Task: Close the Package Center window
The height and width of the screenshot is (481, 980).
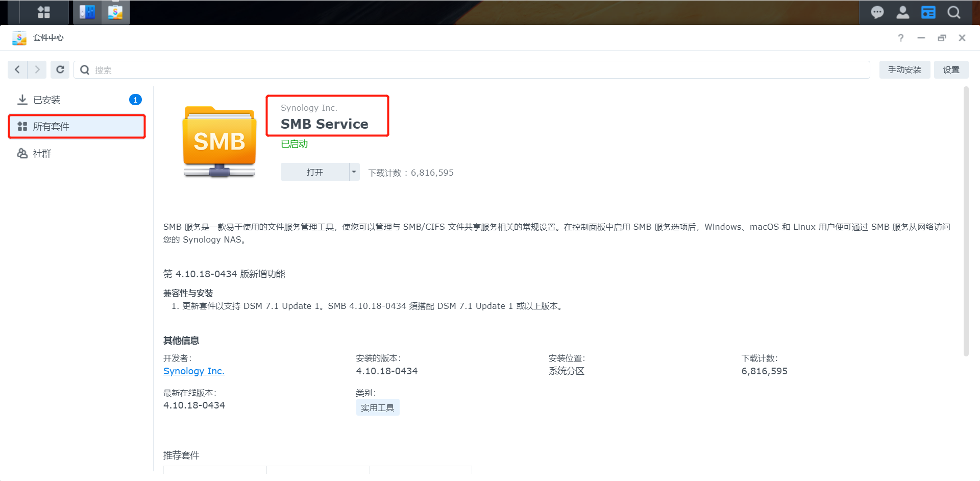Action: (x=962, y=38)
